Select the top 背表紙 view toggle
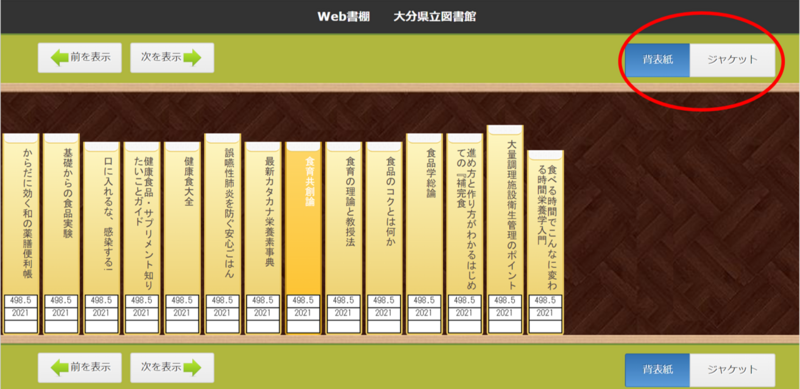This screenshot has width=800, height=389. (658, 60)
